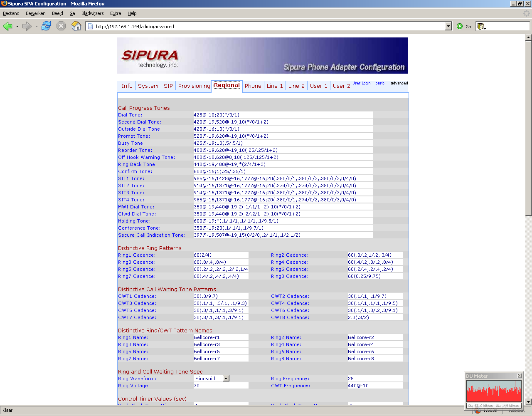Click the CWT Frequency field

click(375, 386)
